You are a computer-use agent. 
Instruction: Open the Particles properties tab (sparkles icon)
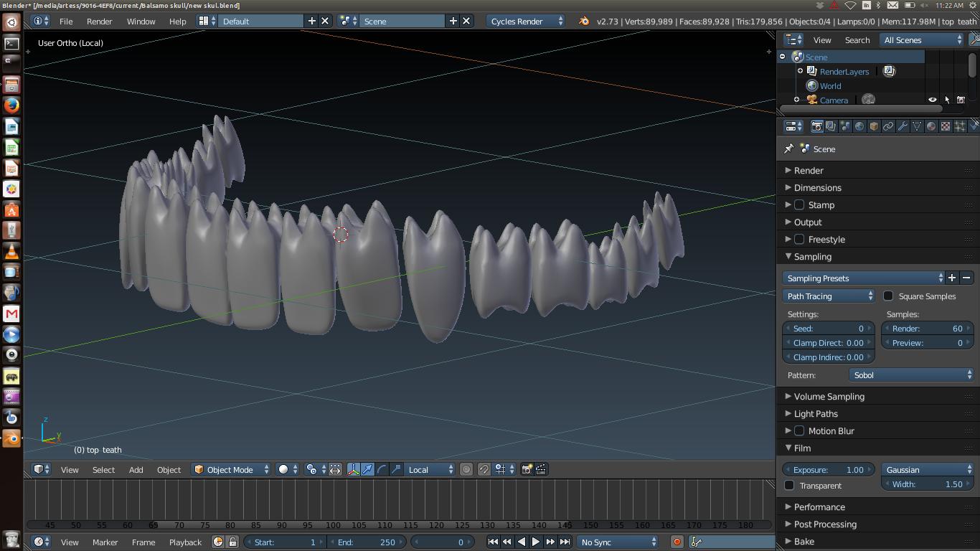pos(960,126)
